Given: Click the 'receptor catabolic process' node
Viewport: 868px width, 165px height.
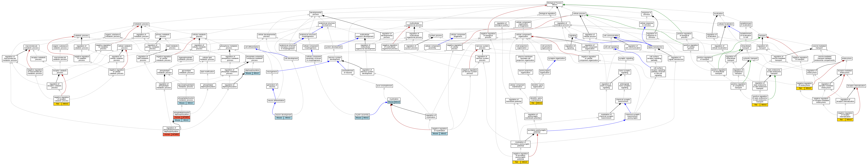Looking at the screenshot, I should click(60, 71).
